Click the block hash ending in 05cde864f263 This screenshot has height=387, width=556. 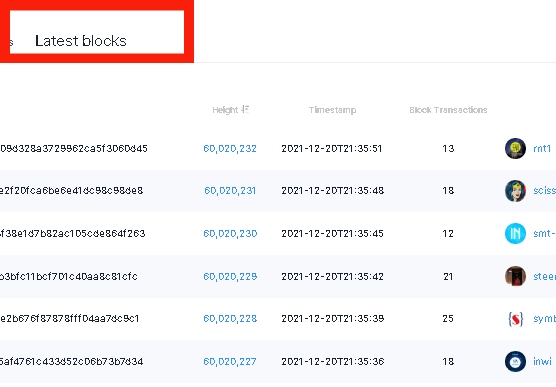tap(73, 233)
